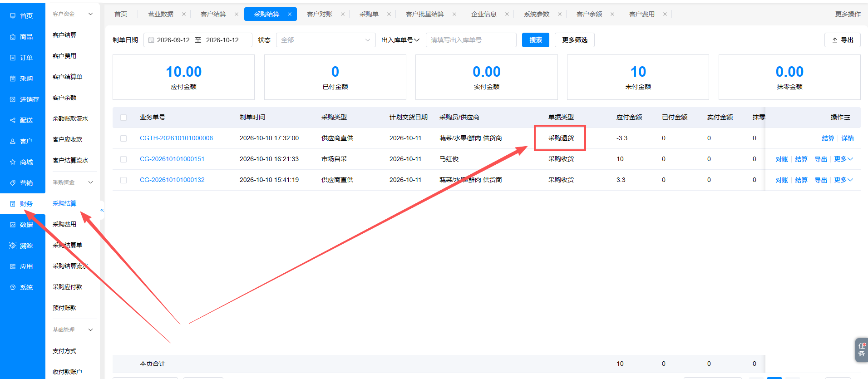
Task: Click the column settings icon next to 操作
Action: (847, 118)
